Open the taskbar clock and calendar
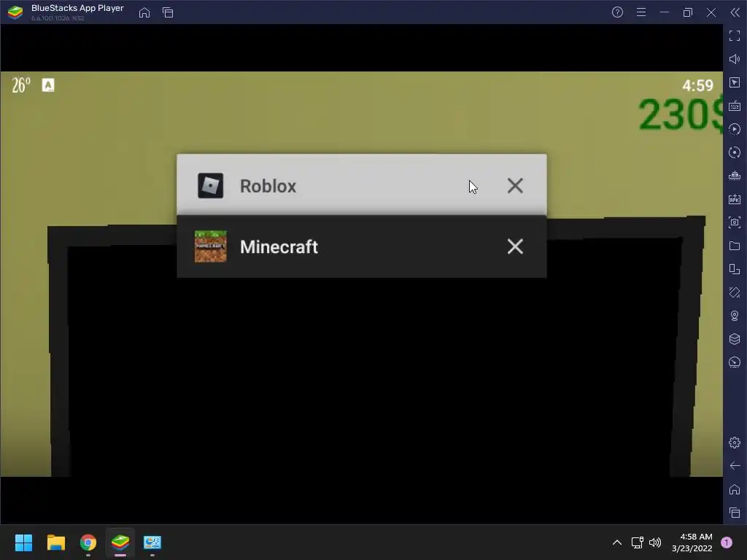 point(692,542)
